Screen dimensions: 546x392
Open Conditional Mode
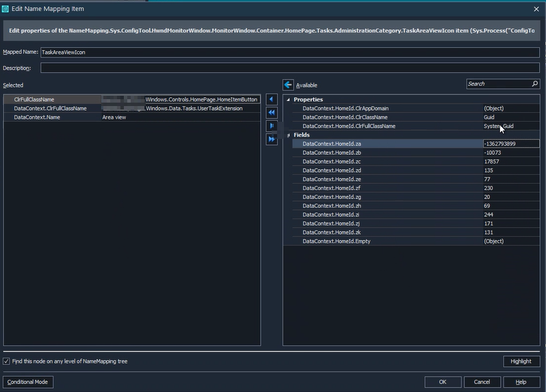point(28,382)
